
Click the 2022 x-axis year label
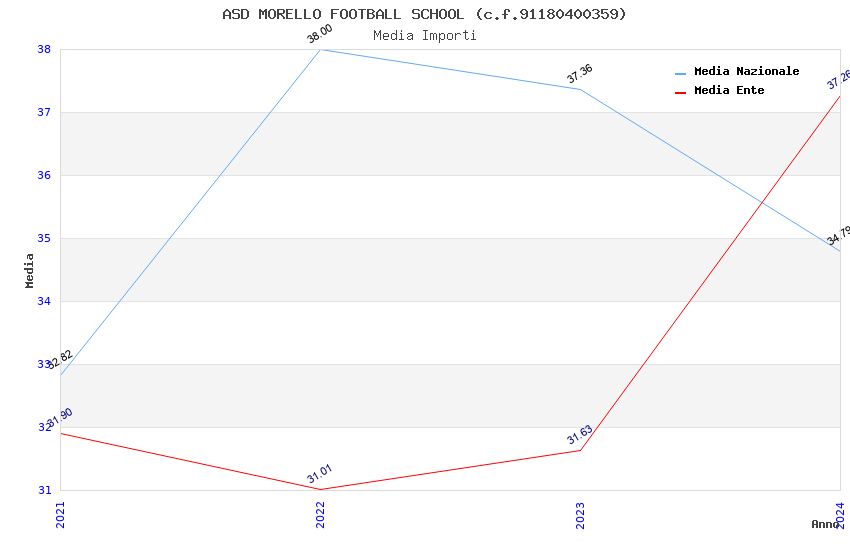coord(320,514)
